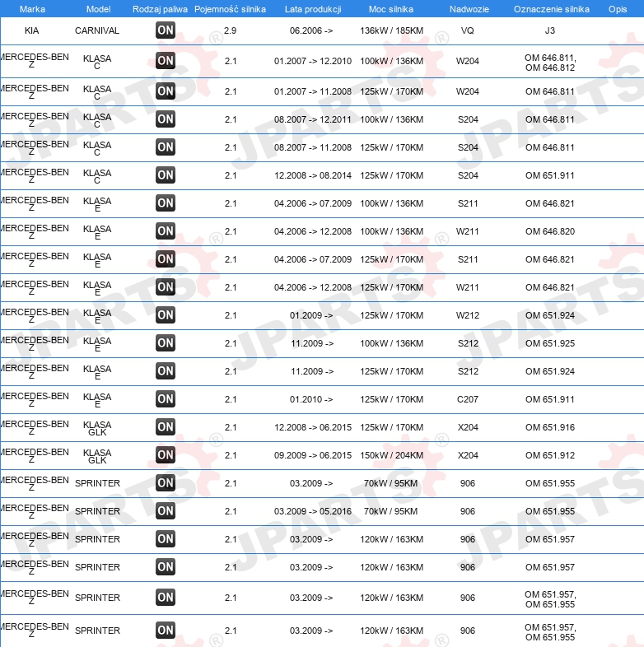Screen dimensions: 644x647
Task: Click the Marka column header
Action: tap(32, 9)
